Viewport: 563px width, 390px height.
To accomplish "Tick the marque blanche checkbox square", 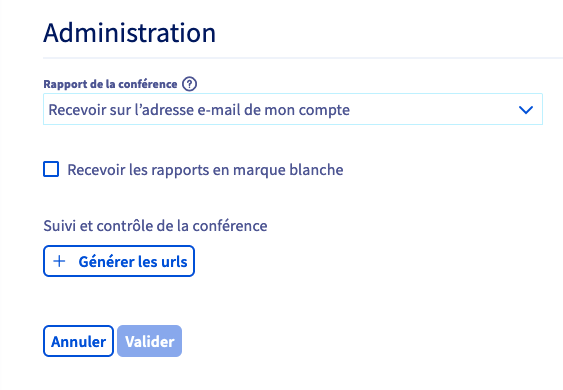I will 51,169.
